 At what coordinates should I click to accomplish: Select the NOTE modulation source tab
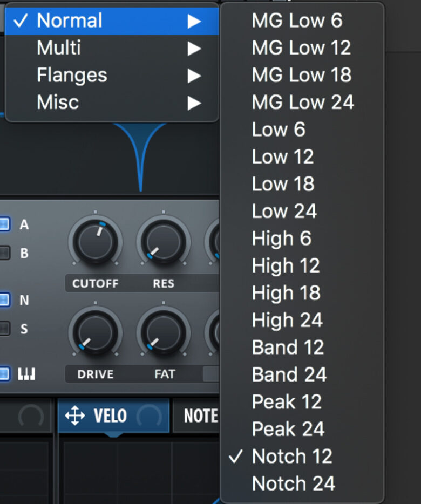click(196, 416)
